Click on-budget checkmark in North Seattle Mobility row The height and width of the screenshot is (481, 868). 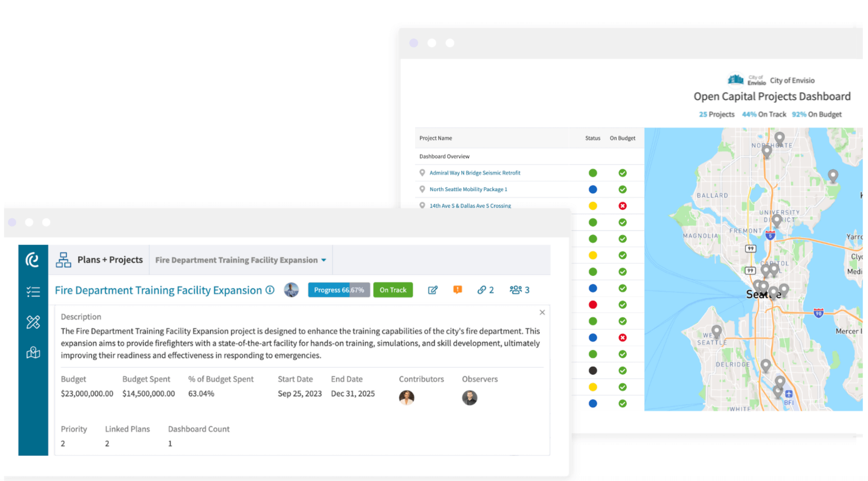[623, 189]
